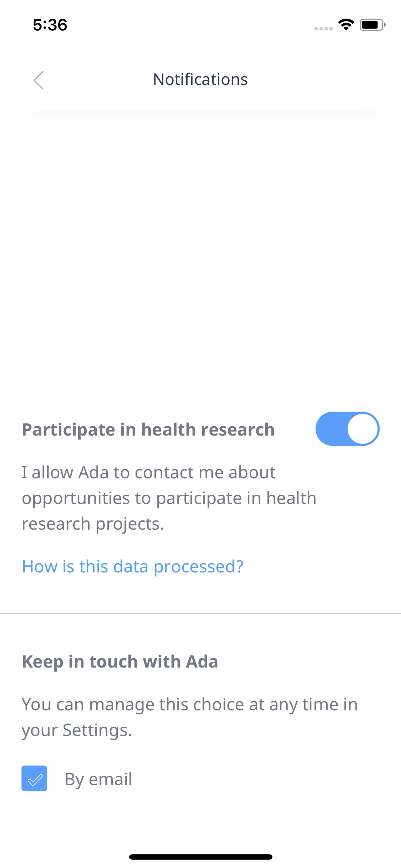The height and width of the screenshot is (868, 401).
Task: Tap the white knob of the research switch
Action: tap(363, 429)
